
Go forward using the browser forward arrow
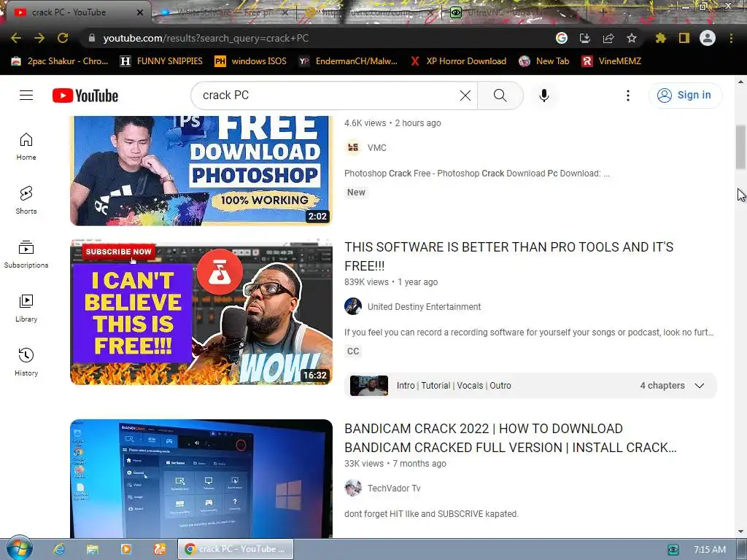click(39, 38)
